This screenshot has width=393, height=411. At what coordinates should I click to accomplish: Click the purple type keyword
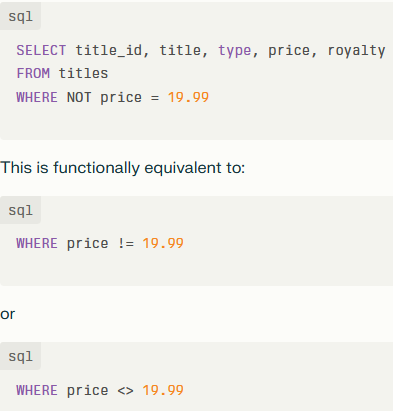(234, 51)
